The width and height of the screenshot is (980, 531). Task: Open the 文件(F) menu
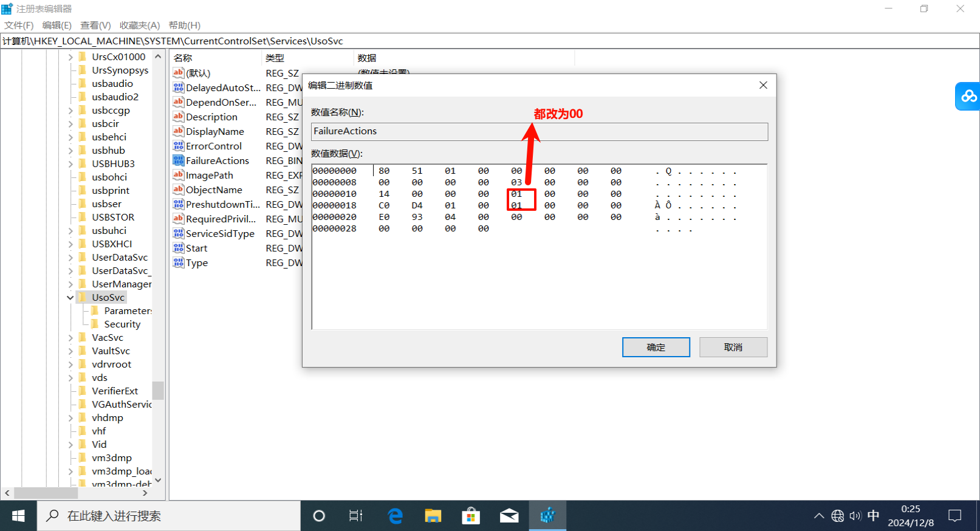pyautogui.click(x=19, y=25)
